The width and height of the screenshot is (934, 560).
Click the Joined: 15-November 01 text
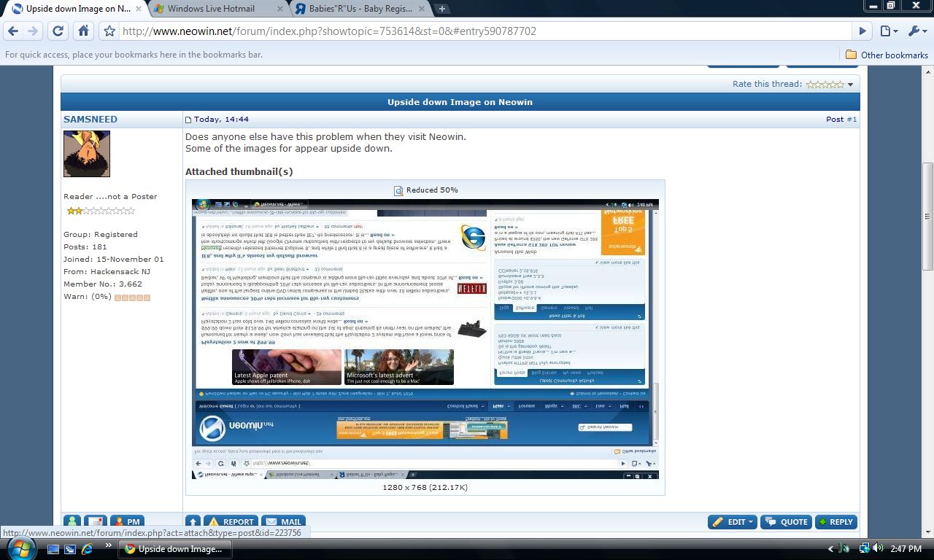(114, 260)
